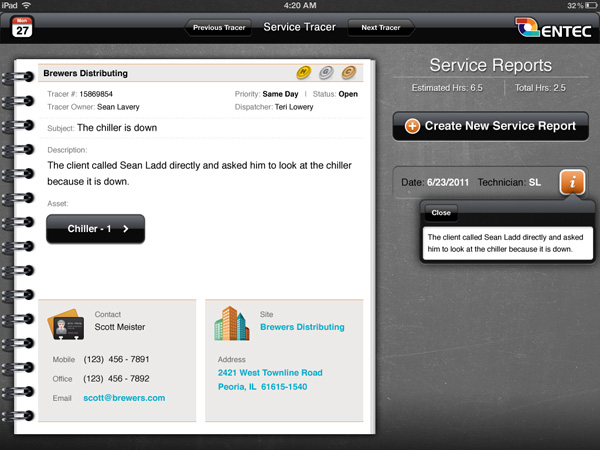The image size is (600, 450).
Task: Tap the tracer description paragraph
Action: click(199, 173)
